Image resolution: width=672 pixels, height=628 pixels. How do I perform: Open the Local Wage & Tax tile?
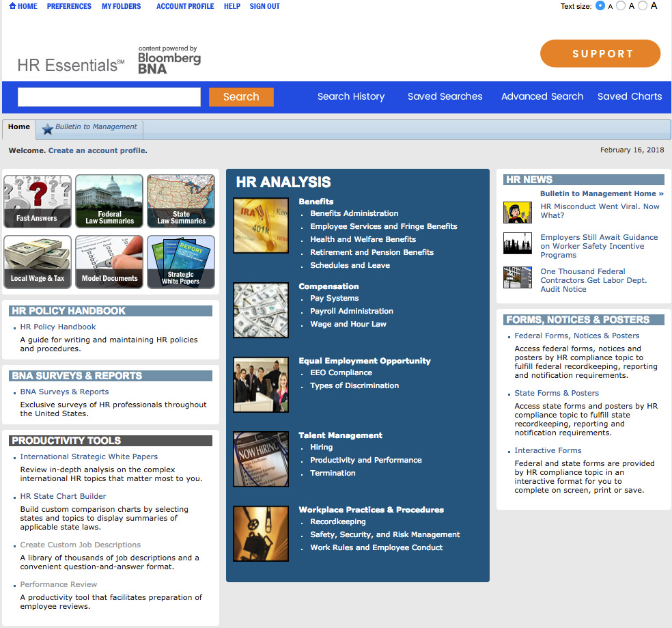(38, 262)
